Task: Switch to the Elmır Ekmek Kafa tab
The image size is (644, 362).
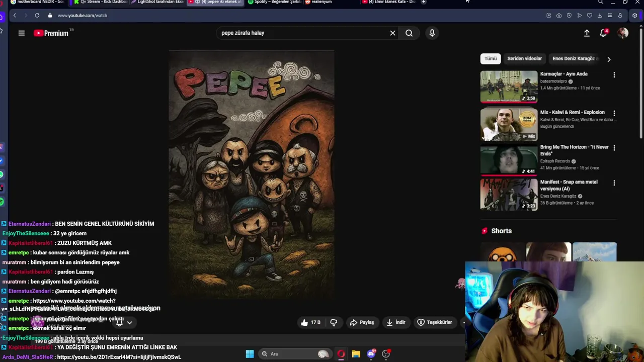Action: pos(388,2)
